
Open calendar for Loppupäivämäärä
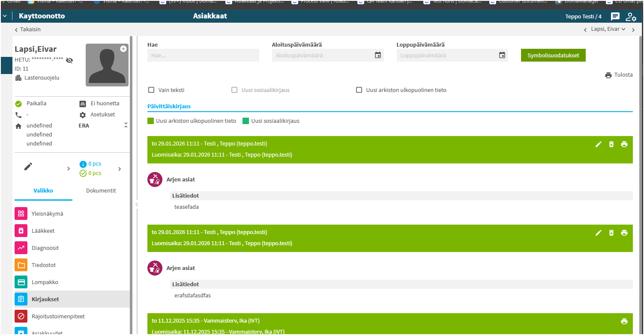click(x=502, y=55)
